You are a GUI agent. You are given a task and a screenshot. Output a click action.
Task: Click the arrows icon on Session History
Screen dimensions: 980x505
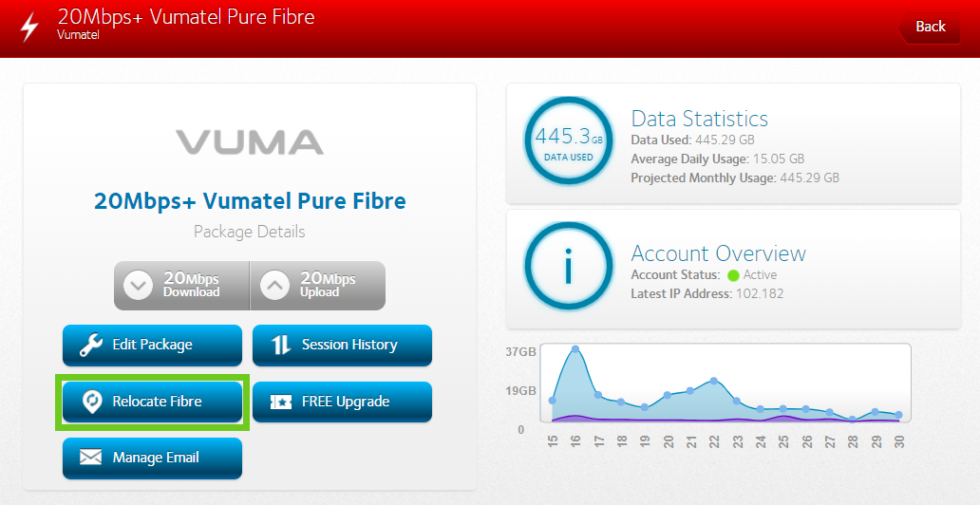click(x=281, y=346)
